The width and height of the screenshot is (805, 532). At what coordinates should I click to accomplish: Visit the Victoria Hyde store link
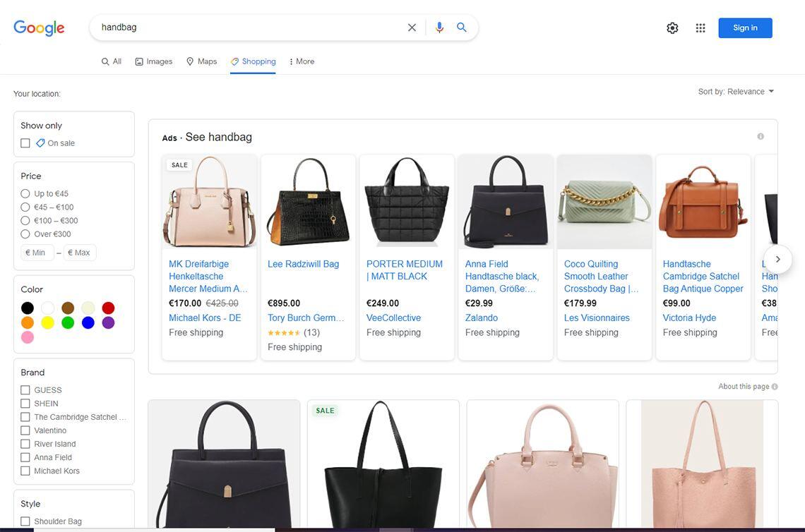[689, 318]
